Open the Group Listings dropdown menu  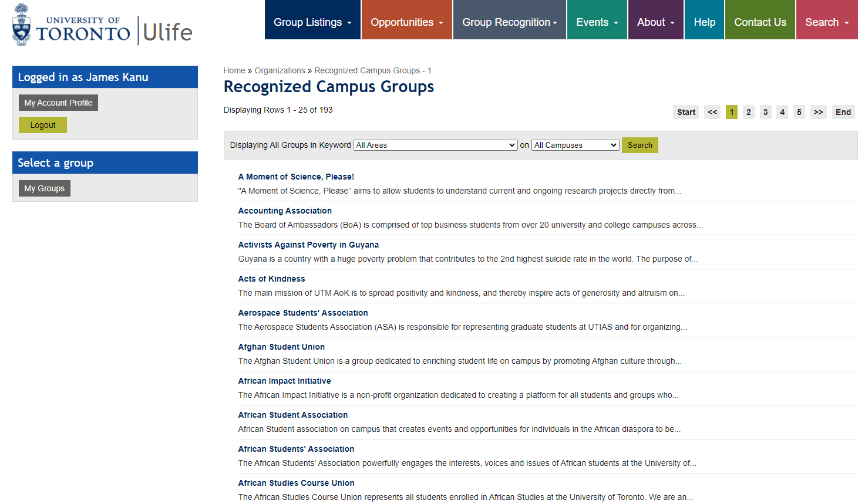312,20
